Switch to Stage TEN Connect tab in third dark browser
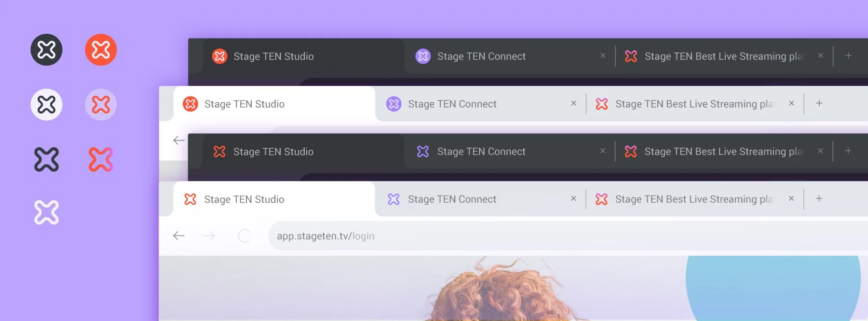The height and width of the screenshot is (321, 868). (509, 152)
